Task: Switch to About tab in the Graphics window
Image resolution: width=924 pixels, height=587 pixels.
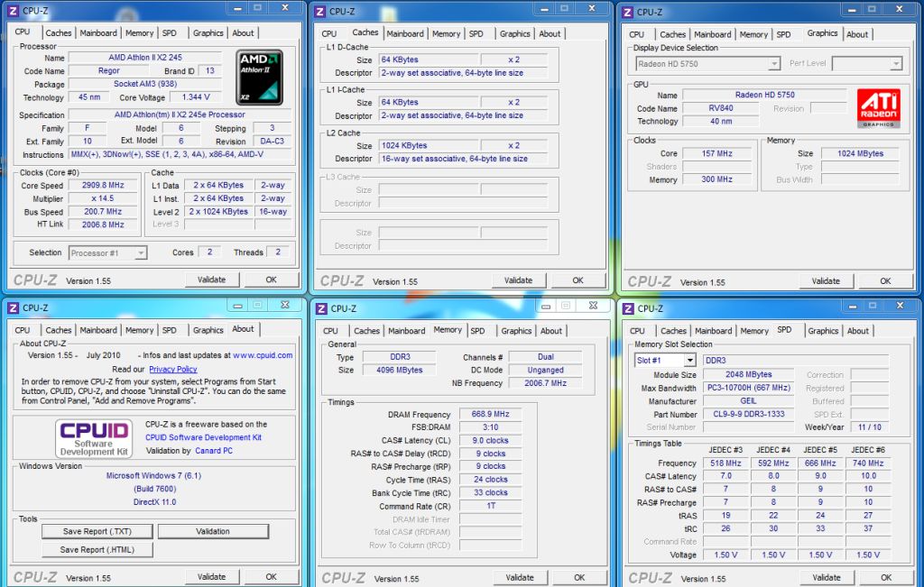Action: [857, 34]
